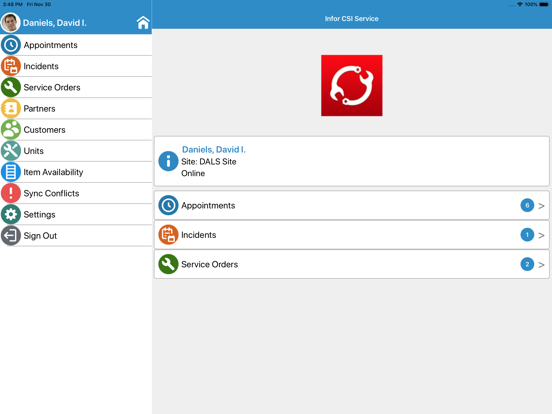Expand Service Orders row chevron

tap(541, 265)
